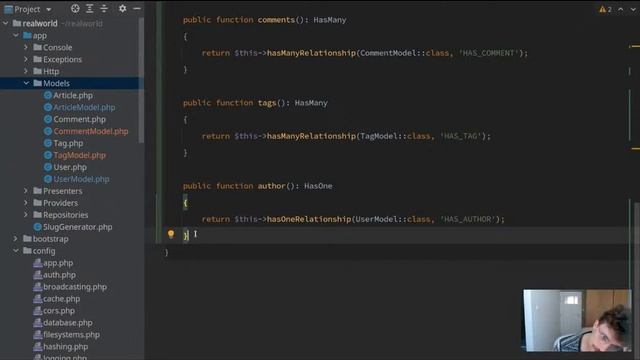
Task: Click TagModel in the tags return
Action: tap(379, 136)
